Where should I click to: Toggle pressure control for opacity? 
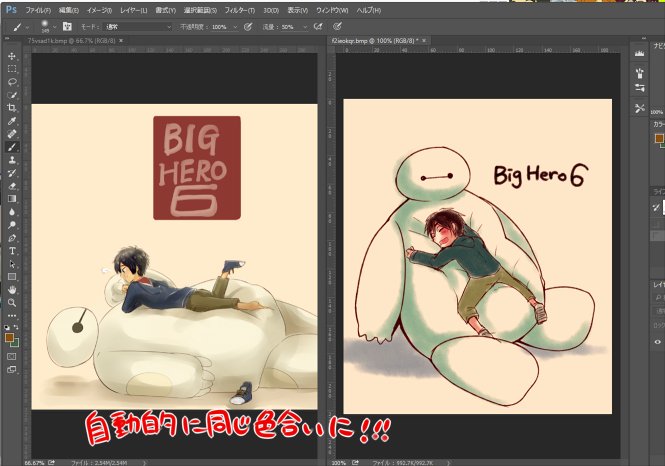click(248, 27)
